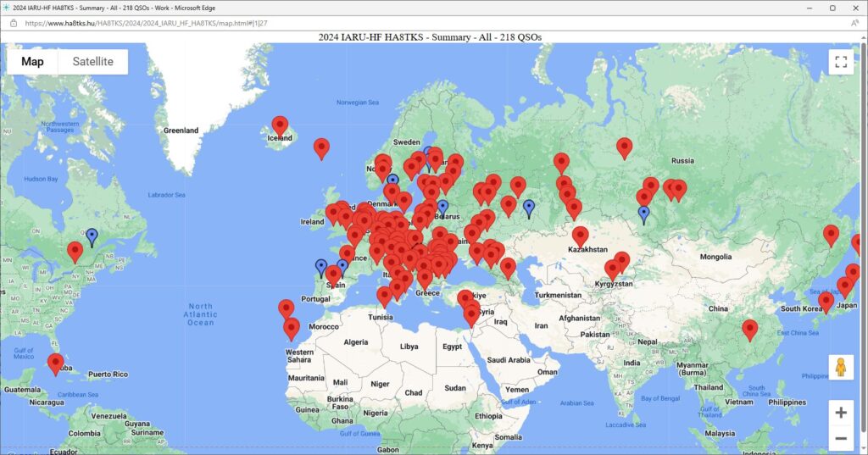View site information lock icon
This screenshot has height=455, width=868.
[x=14, y=23]
